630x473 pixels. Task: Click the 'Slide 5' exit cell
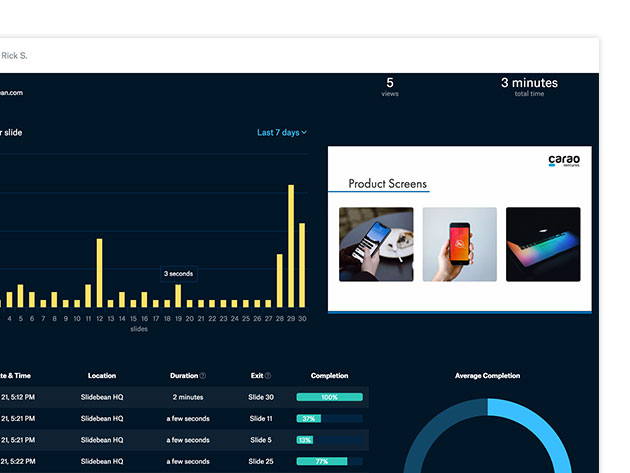point(261,440)
